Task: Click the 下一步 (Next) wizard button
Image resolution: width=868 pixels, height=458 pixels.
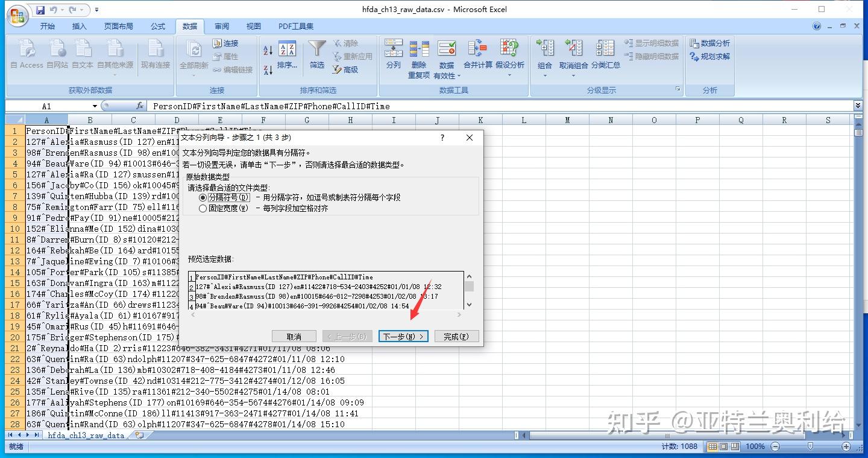Action: [x=402, y=337]
